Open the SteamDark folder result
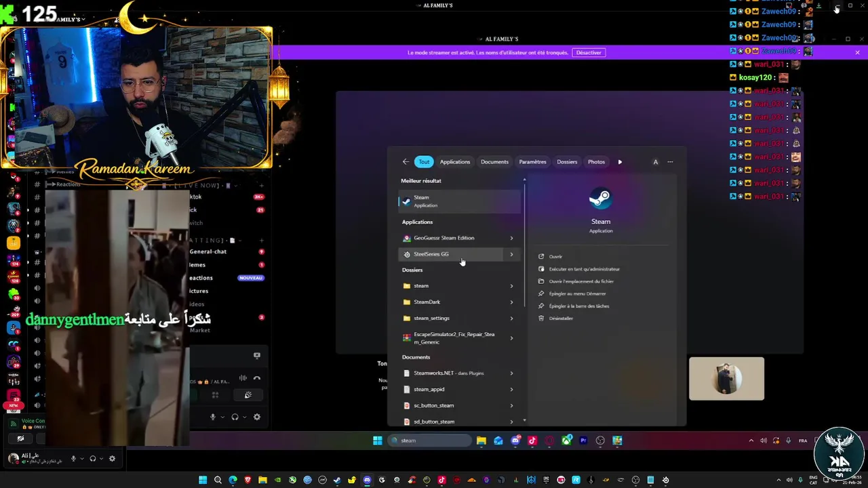 451,302
